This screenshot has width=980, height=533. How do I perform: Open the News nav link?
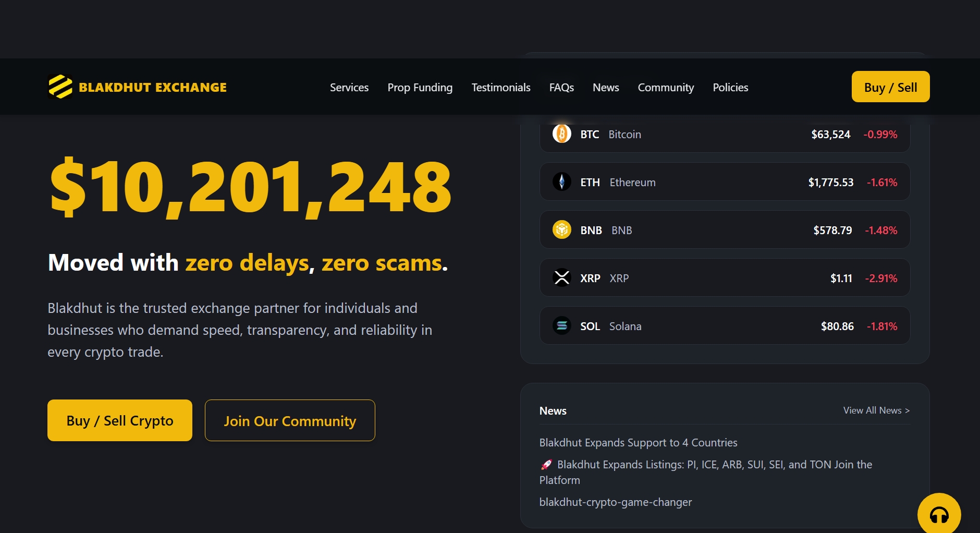pos(606,88)
